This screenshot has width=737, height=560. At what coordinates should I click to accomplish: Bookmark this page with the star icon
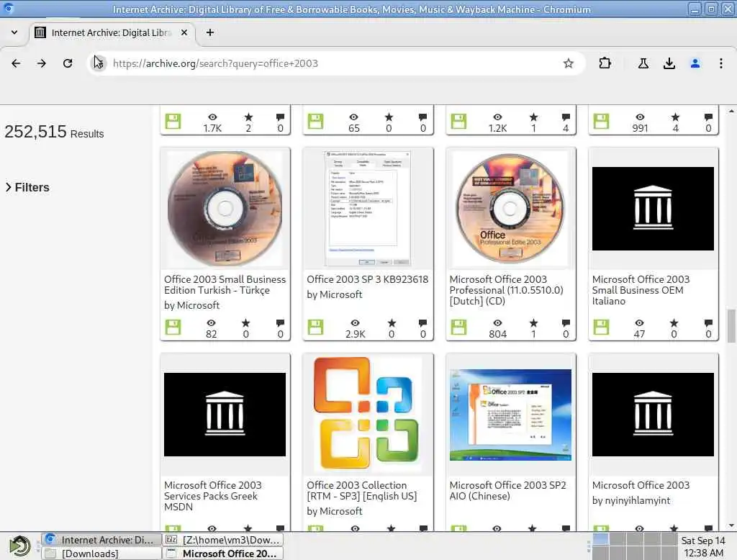(x=569, y=63)
